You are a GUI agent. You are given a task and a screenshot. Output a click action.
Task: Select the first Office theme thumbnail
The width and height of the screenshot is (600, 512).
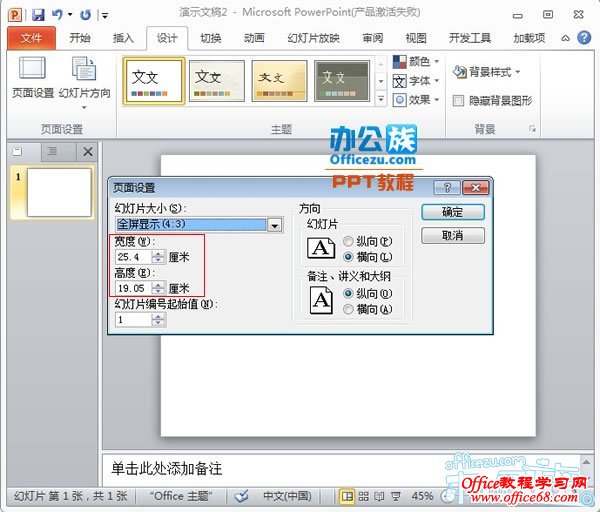click(x=154, y=81)
